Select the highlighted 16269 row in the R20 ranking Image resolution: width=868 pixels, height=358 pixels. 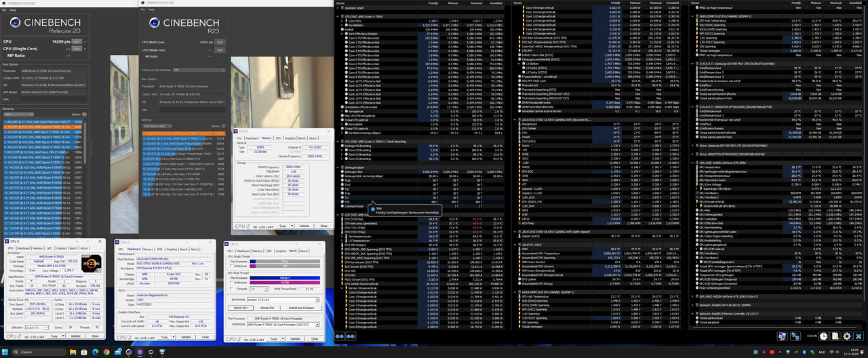pyautogui.click(x=42, y=127)
